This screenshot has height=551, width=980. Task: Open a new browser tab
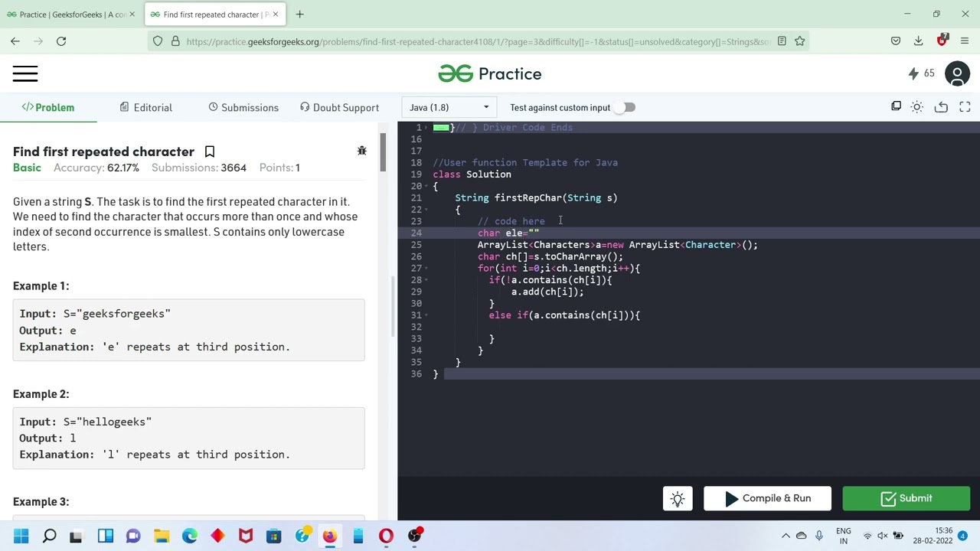[299, 14]
